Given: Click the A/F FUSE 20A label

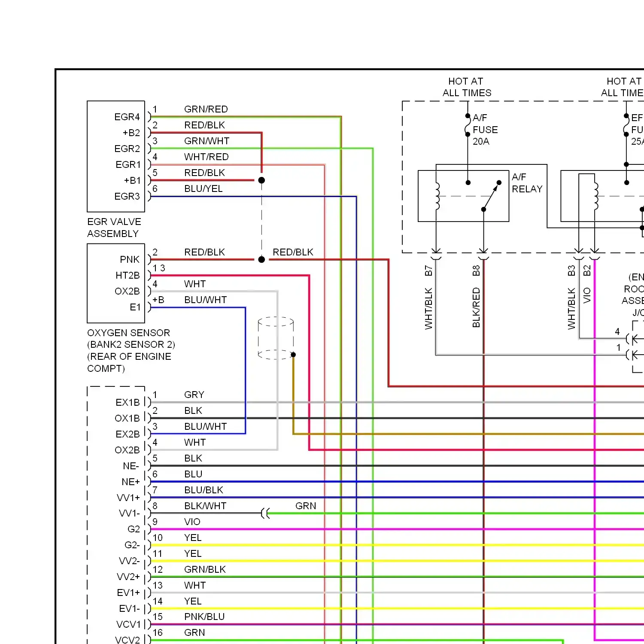Looking at the screenshot, I should (x=485, y=130).
